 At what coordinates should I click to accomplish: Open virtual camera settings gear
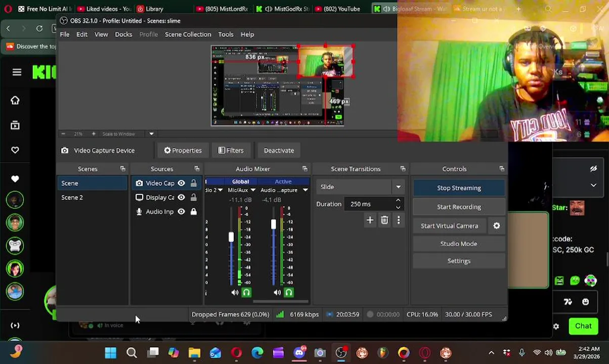pyautogui.click(x=497, y=226)
